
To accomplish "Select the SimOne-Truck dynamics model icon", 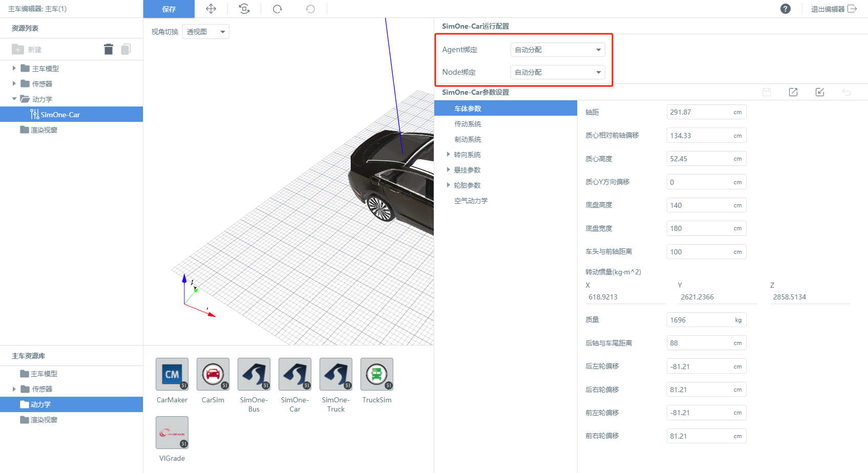I will pyautogui.click(x=336, y=374).
